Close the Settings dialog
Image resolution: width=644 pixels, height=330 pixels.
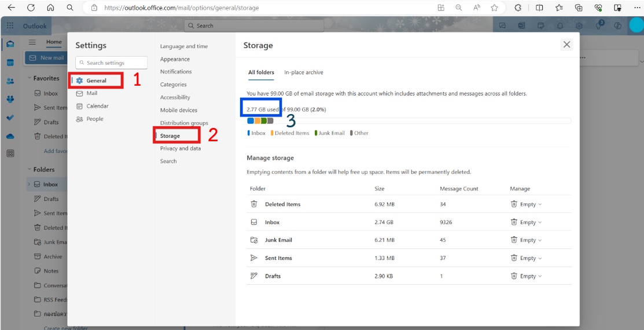tap(566, 45)
